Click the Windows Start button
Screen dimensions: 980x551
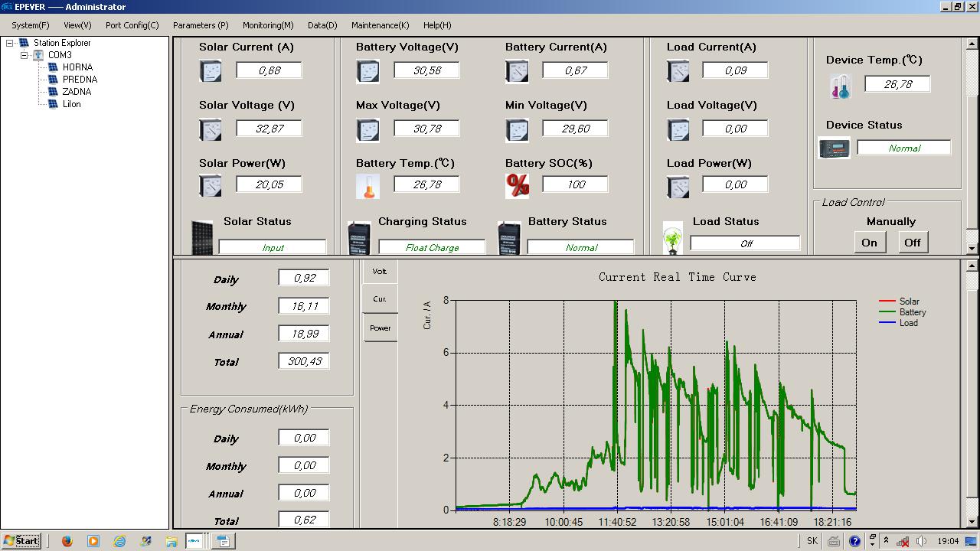tap(21, 541)
